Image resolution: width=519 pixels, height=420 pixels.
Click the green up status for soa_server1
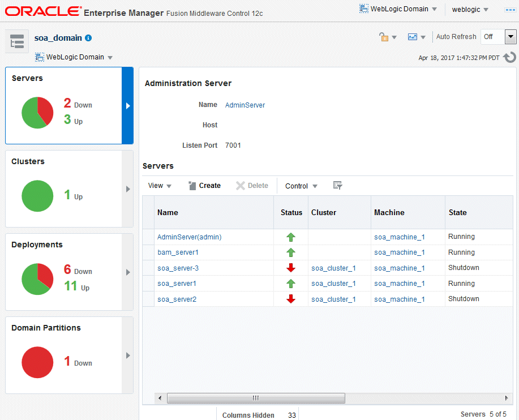pos(291,284)
